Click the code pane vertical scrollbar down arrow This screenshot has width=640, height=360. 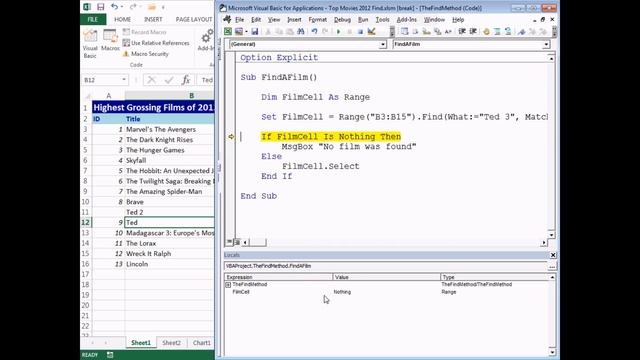point(551,235)
